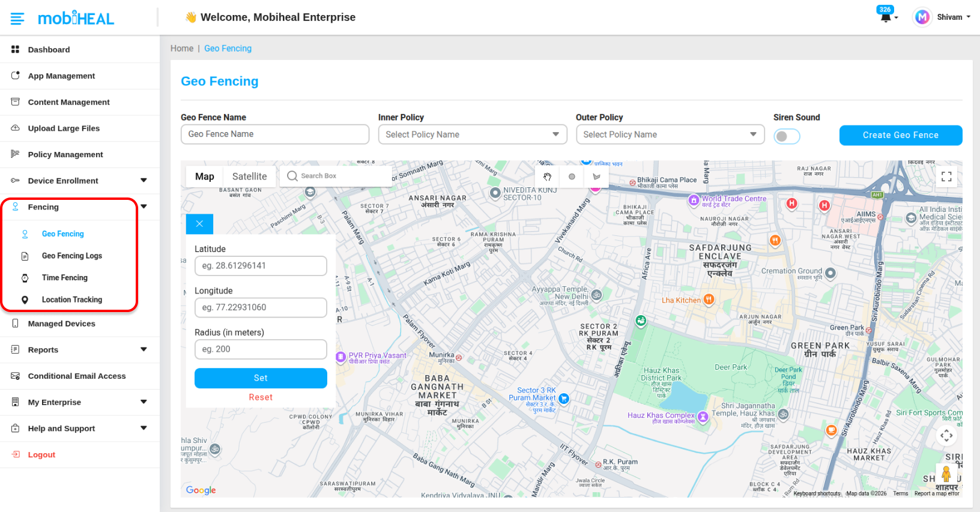This screenshot has height=512, width=980.
Task: Expand the Help and Support arrow
Action: point(144,428)
